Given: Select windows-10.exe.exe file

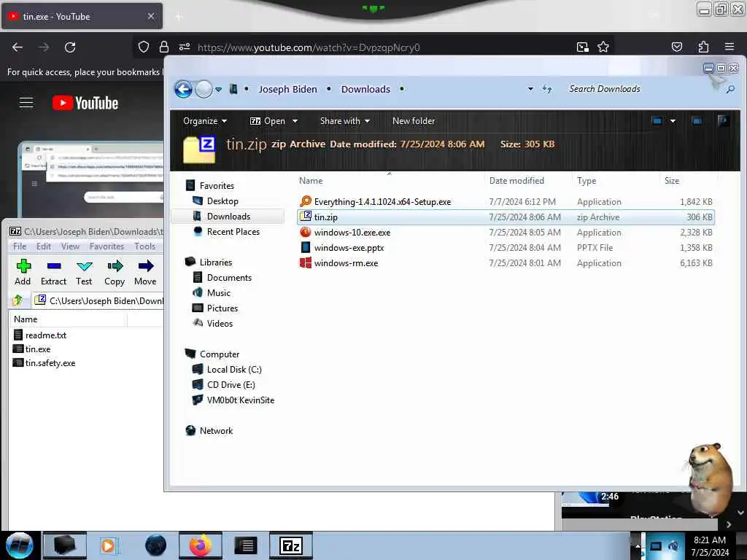Looking at the screenshot, I should click(506, 233).
